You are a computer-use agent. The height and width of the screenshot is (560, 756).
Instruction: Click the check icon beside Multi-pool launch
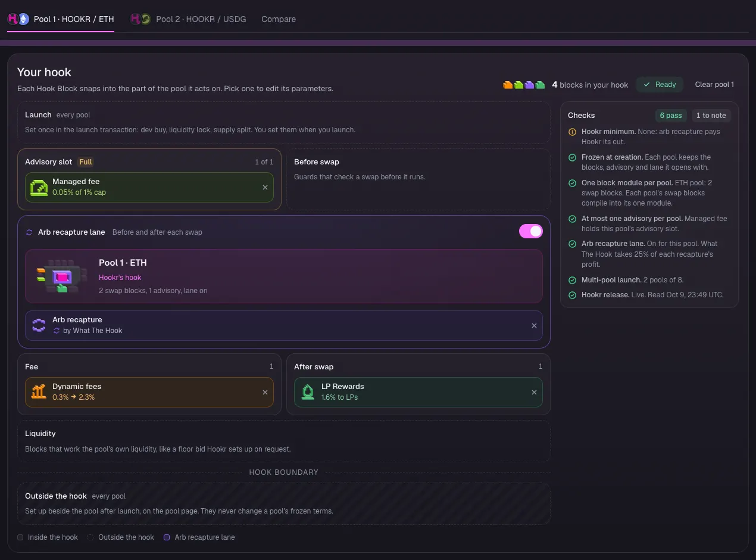point(572,280)
